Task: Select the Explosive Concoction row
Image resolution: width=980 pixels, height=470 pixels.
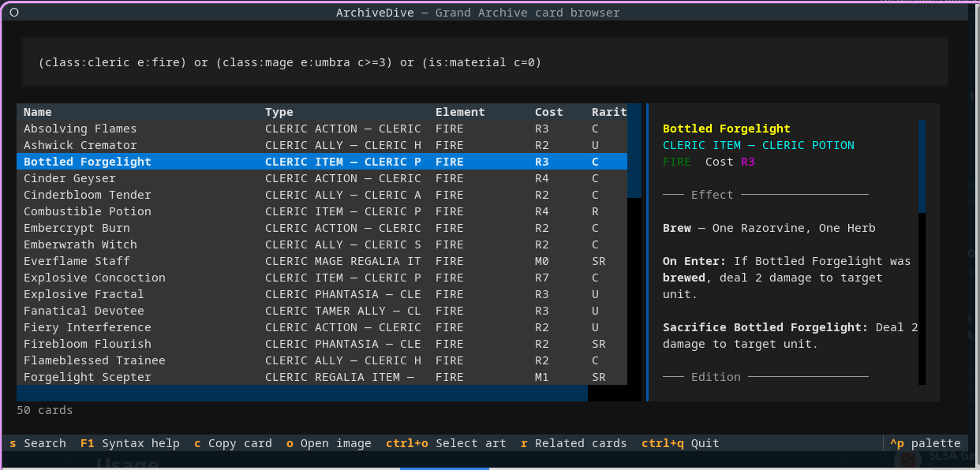Action: pyautogui.click(x=322, y=278)
